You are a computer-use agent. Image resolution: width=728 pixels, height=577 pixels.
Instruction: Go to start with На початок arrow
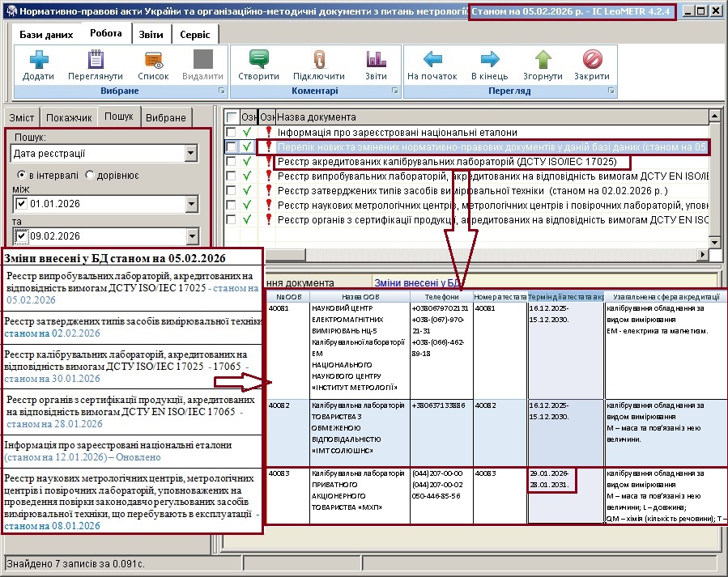click(x=432, y=60)
